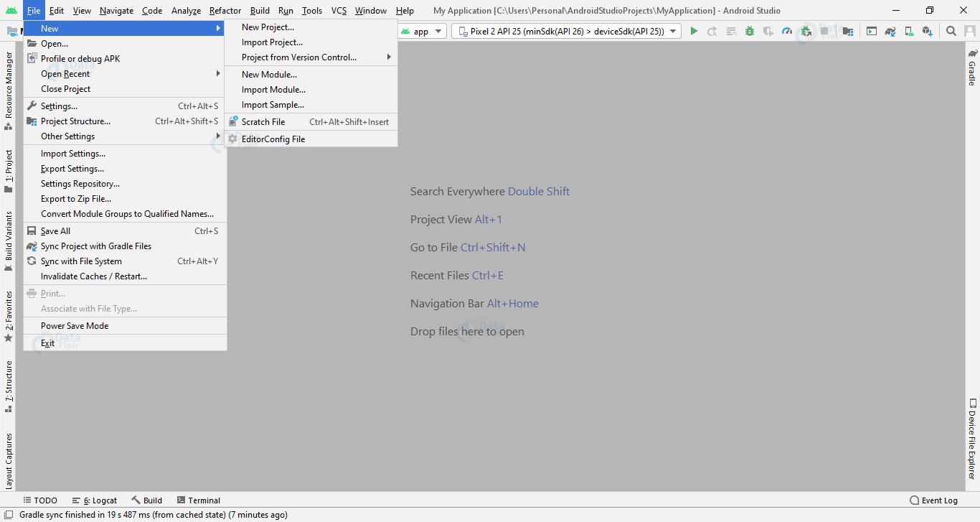Viewport: 980px width, 522px height.
Task: Open the Pixel 2 API 25 device dropdown
Action: click(x=566, y=31)
